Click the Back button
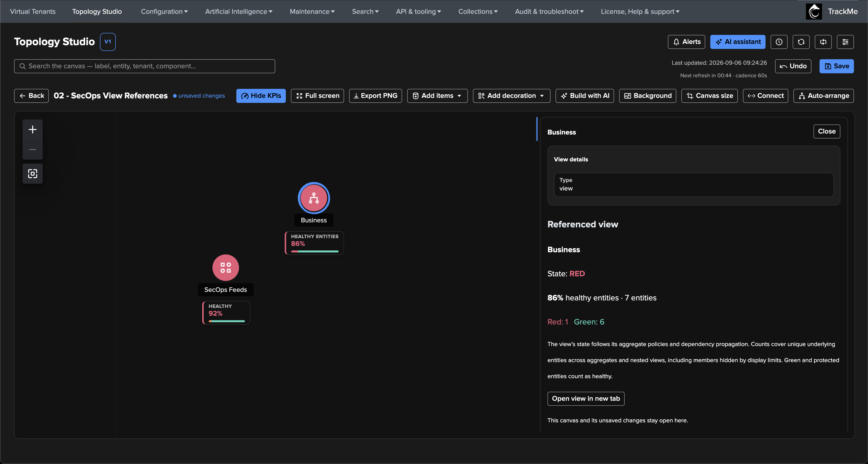868x464 pixels. (x=31, y=96)
